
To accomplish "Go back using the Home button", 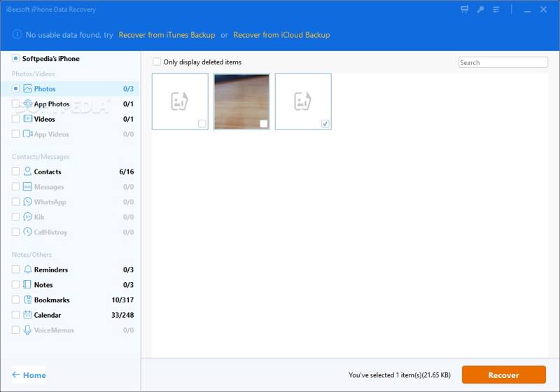I will point(29,375).
